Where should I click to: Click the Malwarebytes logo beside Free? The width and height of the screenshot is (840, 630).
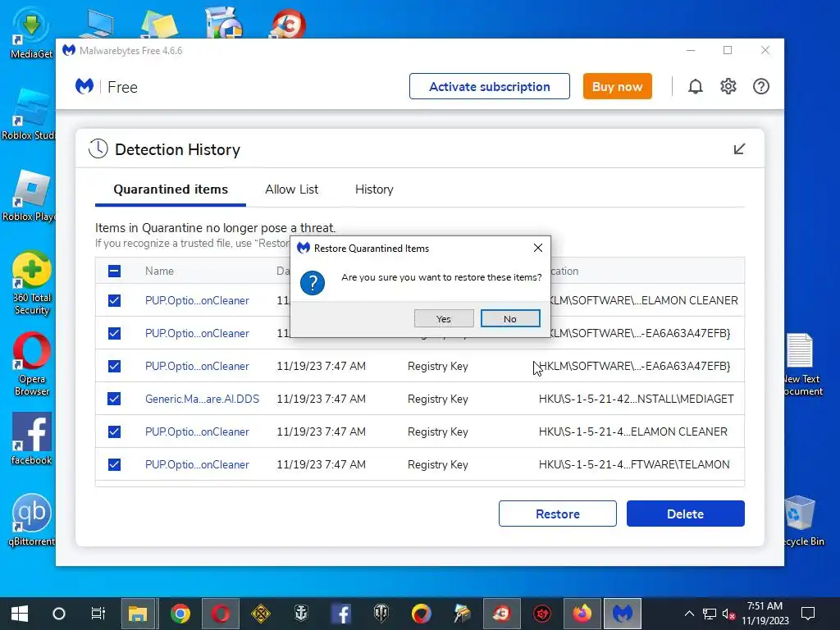[x=84, y=86]
